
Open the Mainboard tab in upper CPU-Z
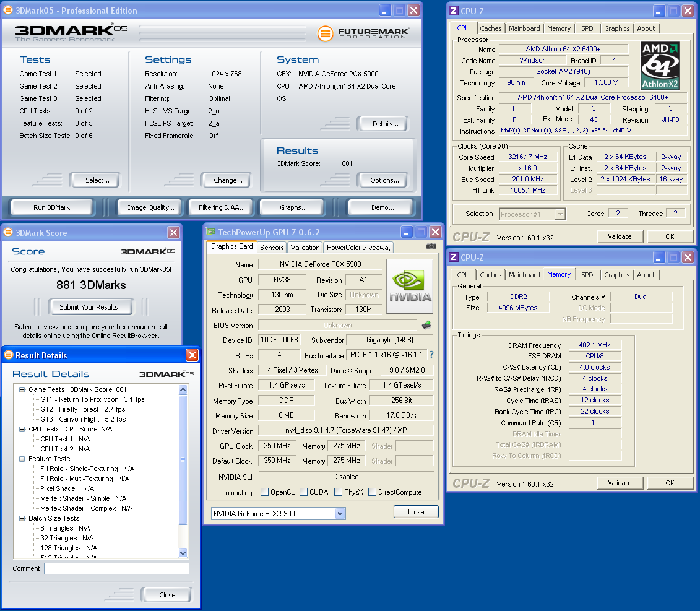(524, 28)
